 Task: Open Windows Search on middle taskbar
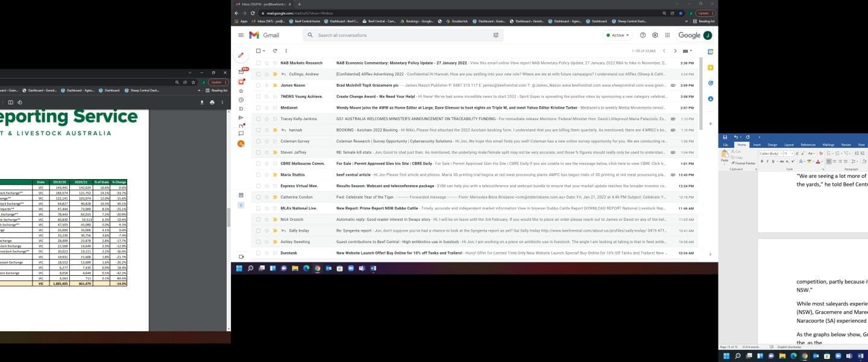251,268
